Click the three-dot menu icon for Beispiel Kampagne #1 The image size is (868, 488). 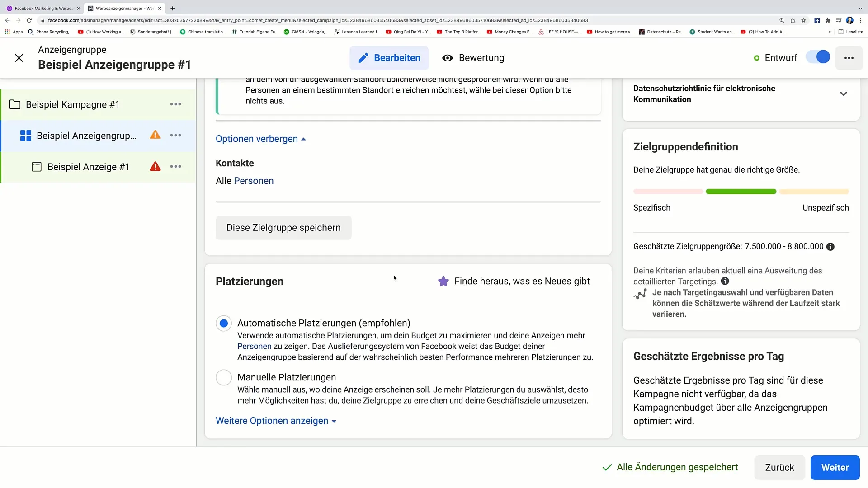[176, 103]
